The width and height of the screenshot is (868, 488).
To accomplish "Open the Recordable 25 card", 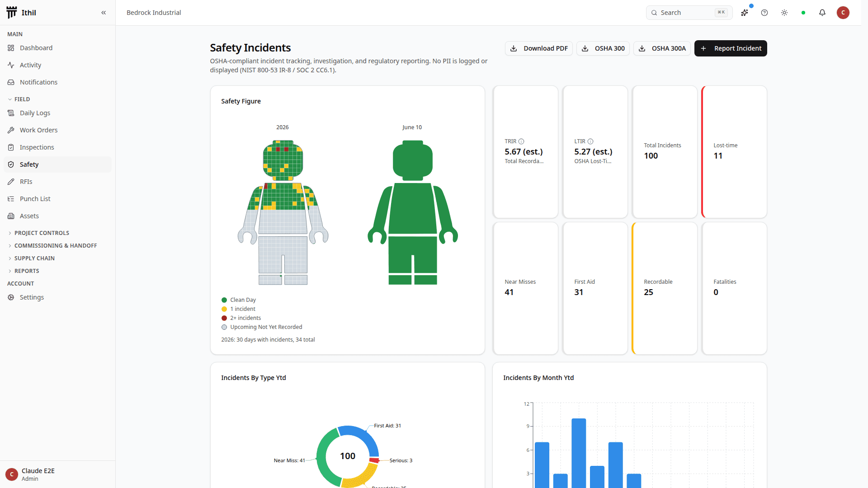I will click(x=665, y=288).
